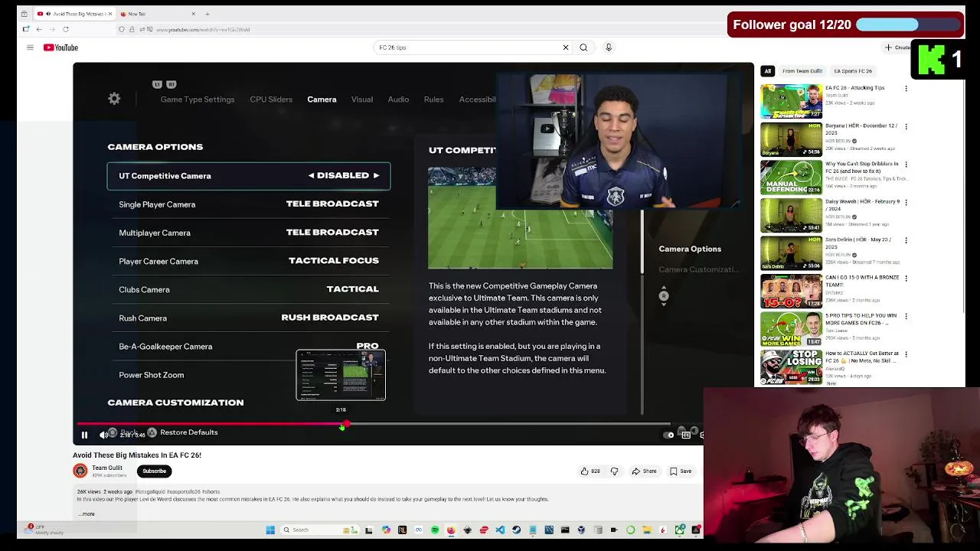Open Spotify from the taskbar
The width and height of the screenshot is (980, 551).
pyautogui.click(x=435, y=530)
